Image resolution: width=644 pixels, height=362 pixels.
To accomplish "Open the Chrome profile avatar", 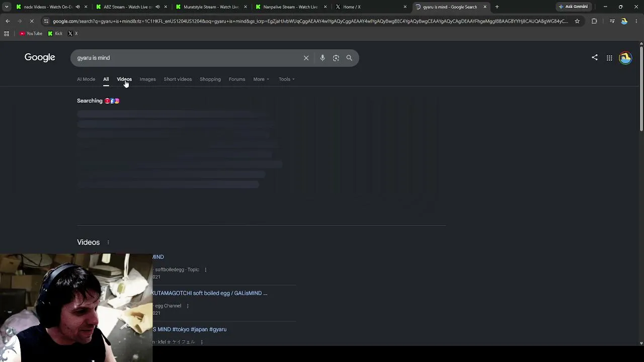I will pos(624,21).
